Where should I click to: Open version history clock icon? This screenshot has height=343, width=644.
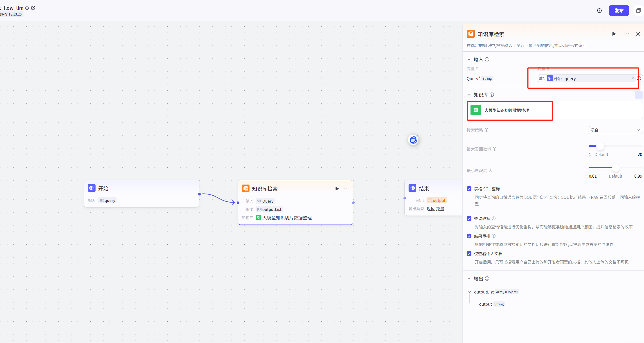click(x=599, y=11)
